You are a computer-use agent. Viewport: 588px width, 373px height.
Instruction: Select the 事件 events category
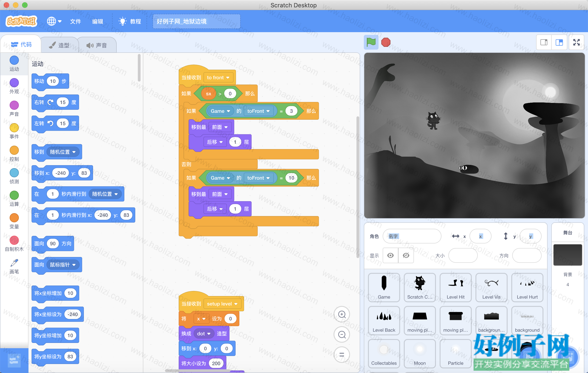point(14,131)
